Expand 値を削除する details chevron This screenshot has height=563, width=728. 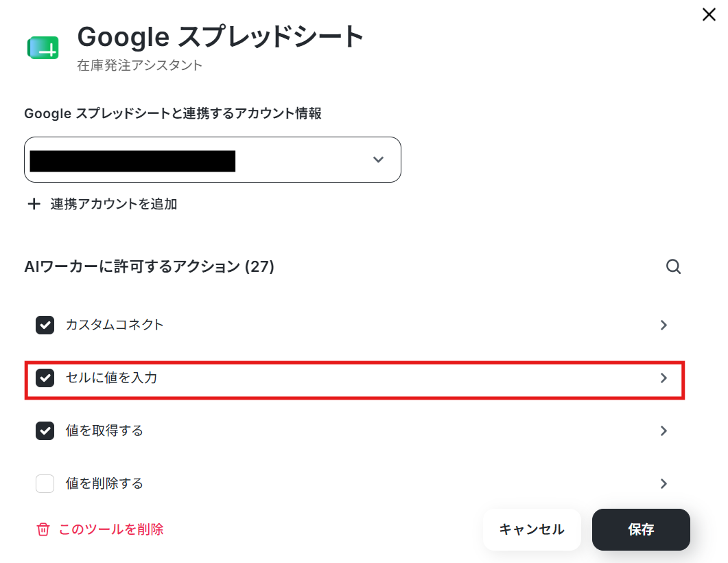click(664, 483)
